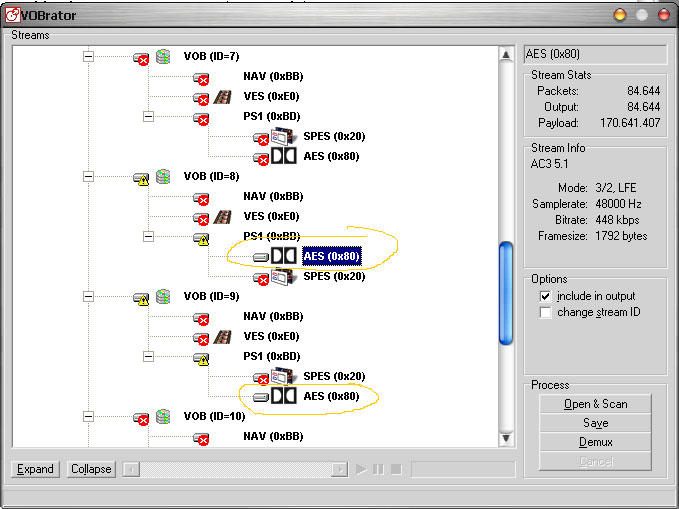
Task: Click the VOBrator app icon in the title bar
Action: click(12, 15)
